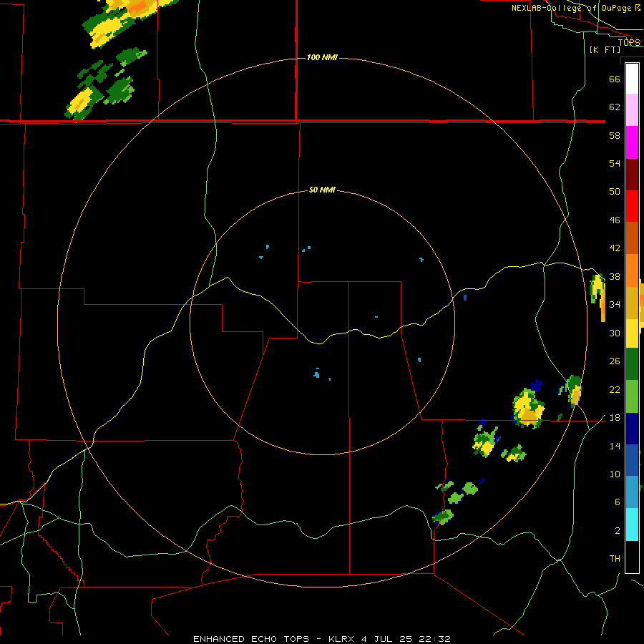Click the cyan legend color band
The width and height of the screenshot is (644, 644).
point(632,525)
